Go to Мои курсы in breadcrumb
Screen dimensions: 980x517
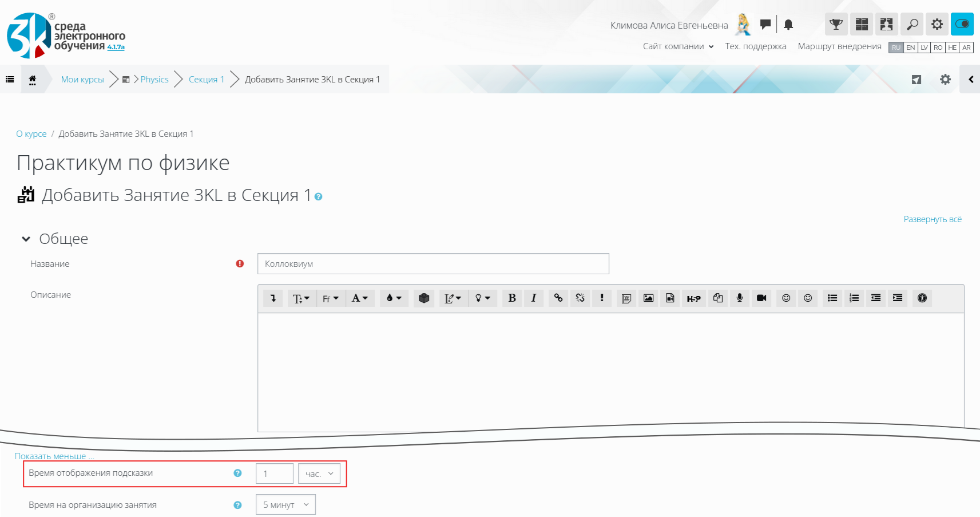[x=82, y=80]
